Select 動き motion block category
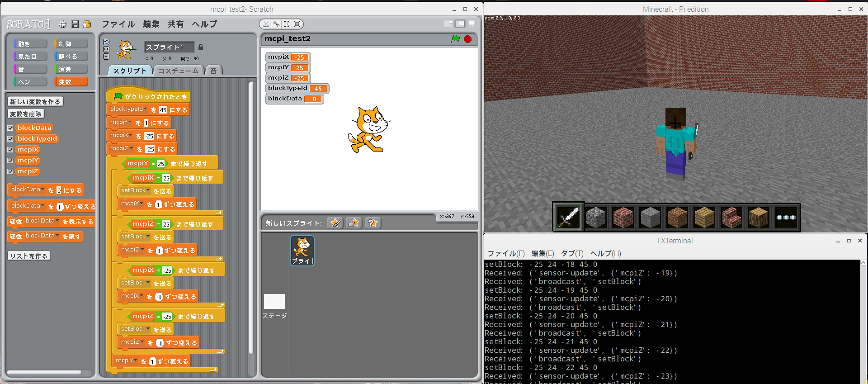The height and width of the screenshot is (384, 868). pos(30,44)
